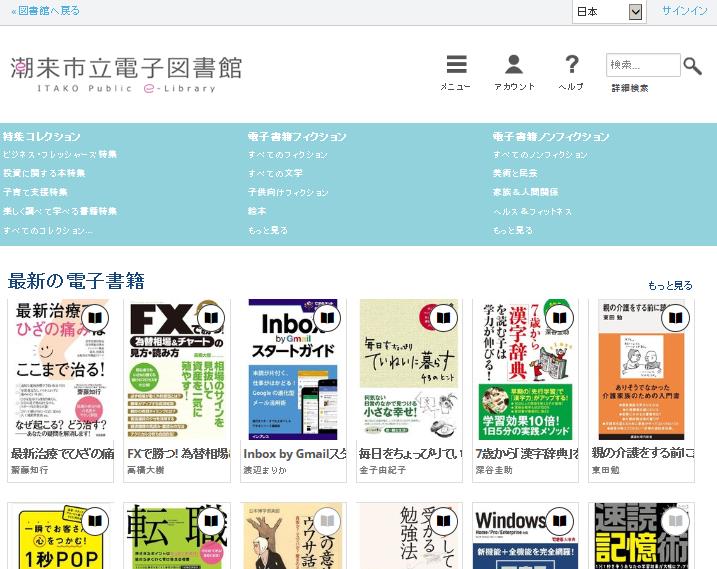Click title text 毎日をちょっぴりてい

pos(411,453)
